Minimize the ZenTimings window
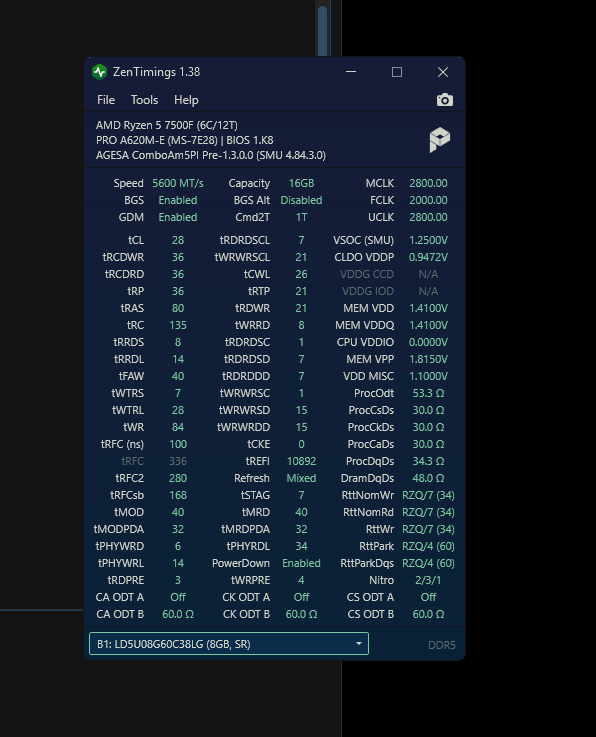Image resolution: width=596 pixels, height=737 pixels. (351, 72)
